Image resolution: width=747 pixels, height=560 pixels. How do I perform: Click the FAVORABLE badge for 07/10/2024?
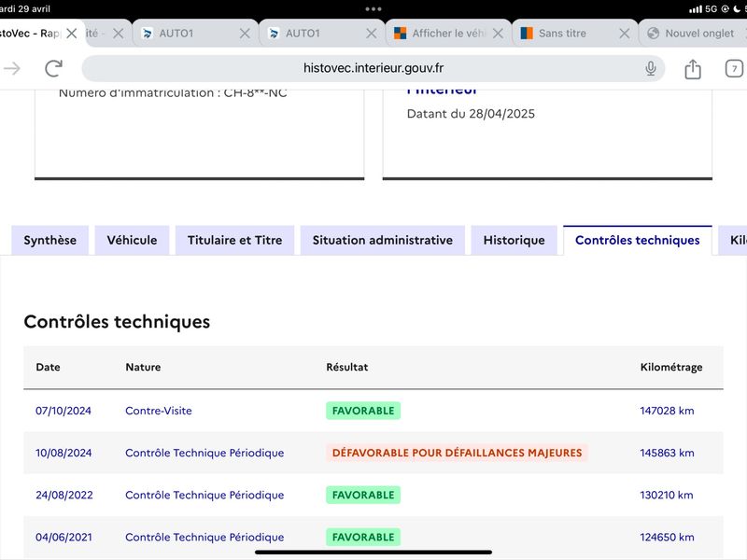363,411
